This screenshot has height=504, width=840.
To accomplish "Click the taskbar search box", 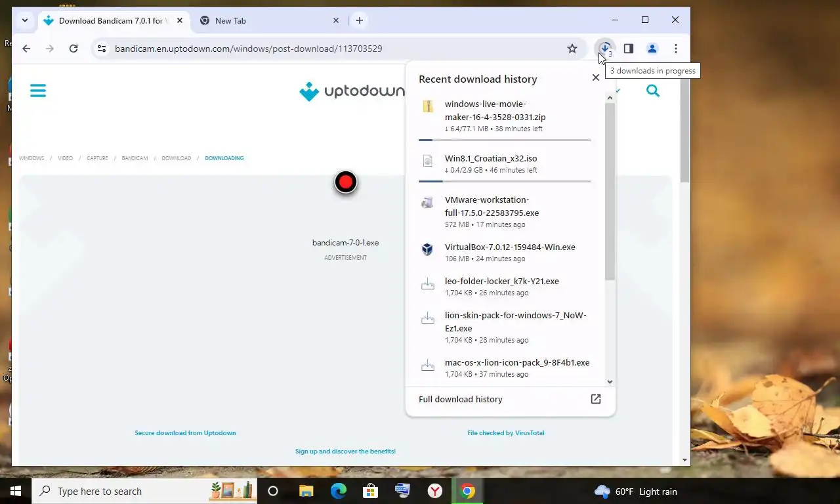I will 144,491.
